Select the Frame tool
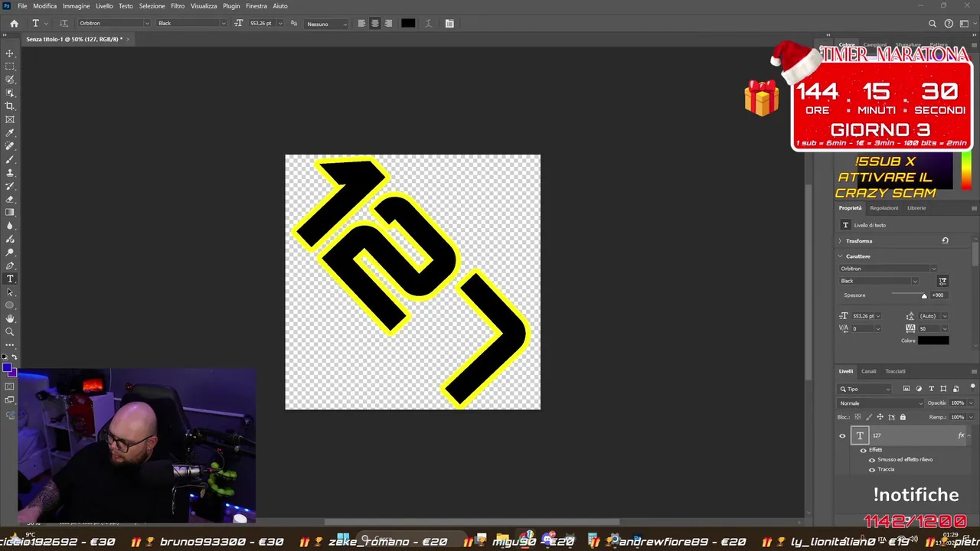The width and height of the screenshot is (980, 551). point(10,119)
